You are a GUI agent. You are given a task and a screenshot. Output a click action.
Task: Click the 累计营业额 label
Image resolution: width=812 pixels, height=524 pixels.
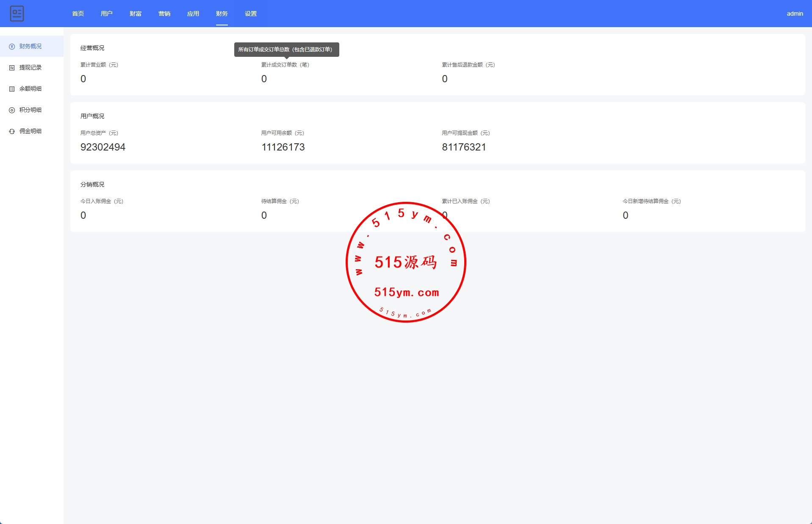coord(99,65)
